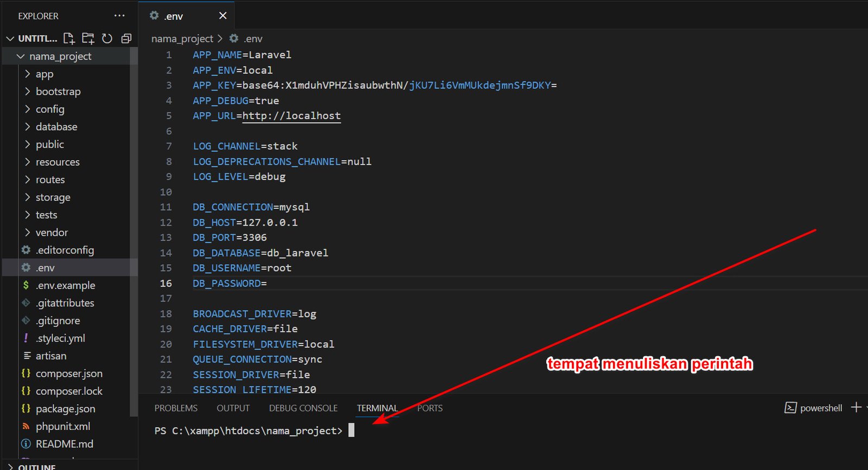Switch to the OUTPUT panel tab

click(x=233, y=408)
